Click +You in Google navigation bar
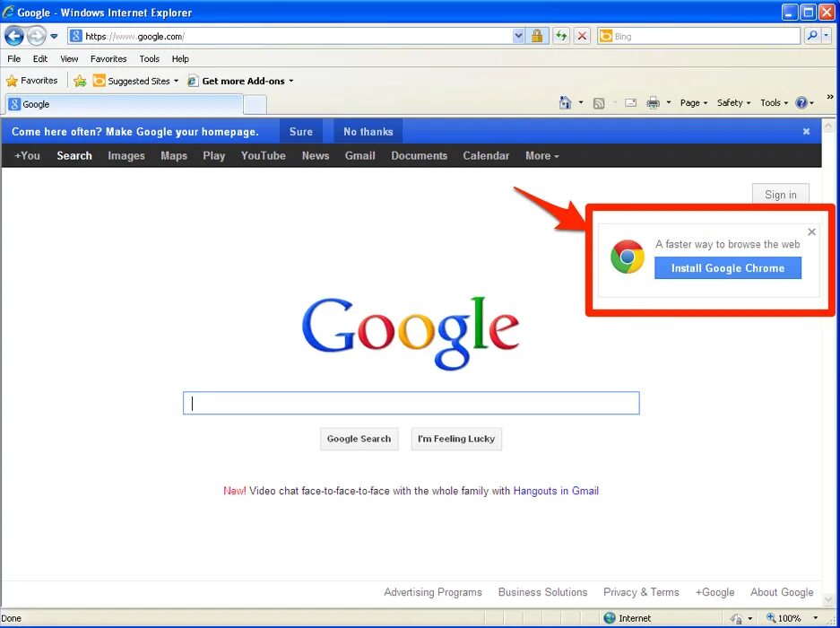The image size is (840, 628). point(27,155)
